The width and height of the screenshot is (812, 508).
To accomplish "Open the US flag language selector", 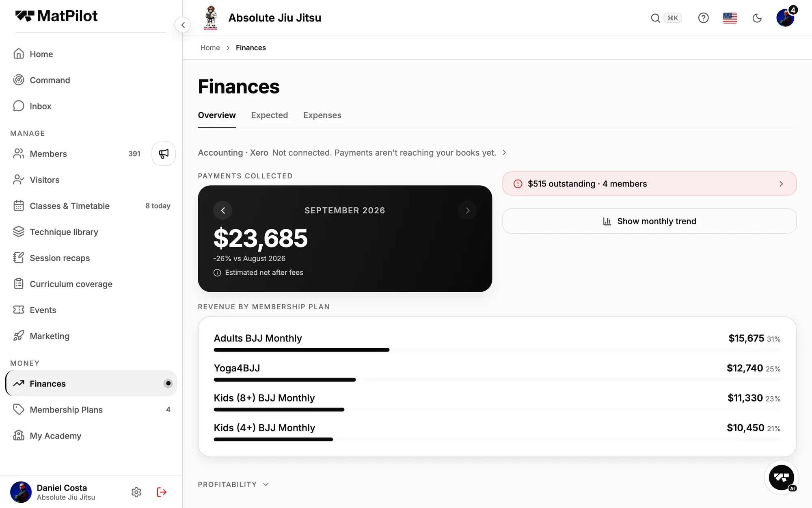I will click(730, 18).
